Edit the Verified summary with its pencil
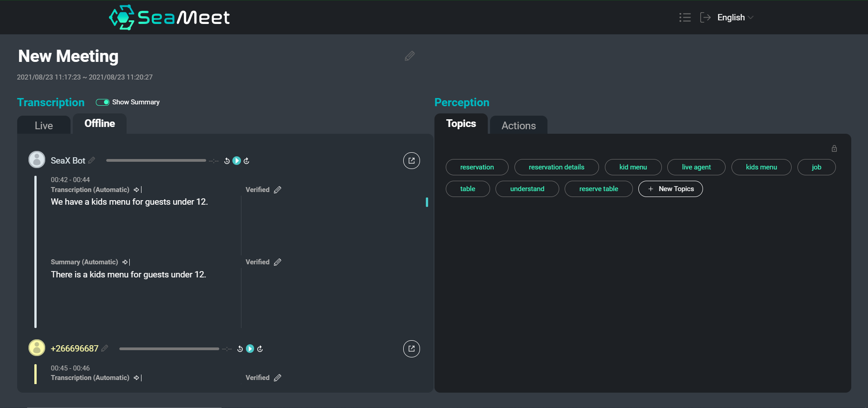The image size is (868, 408). (278, 262)
